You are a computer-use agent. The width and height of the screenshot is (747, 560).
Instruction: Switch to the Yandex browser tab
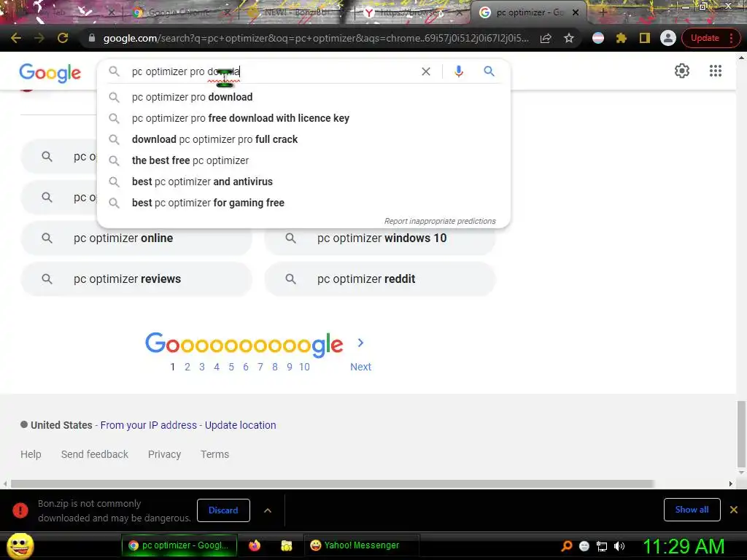click(x=412, y=12)
